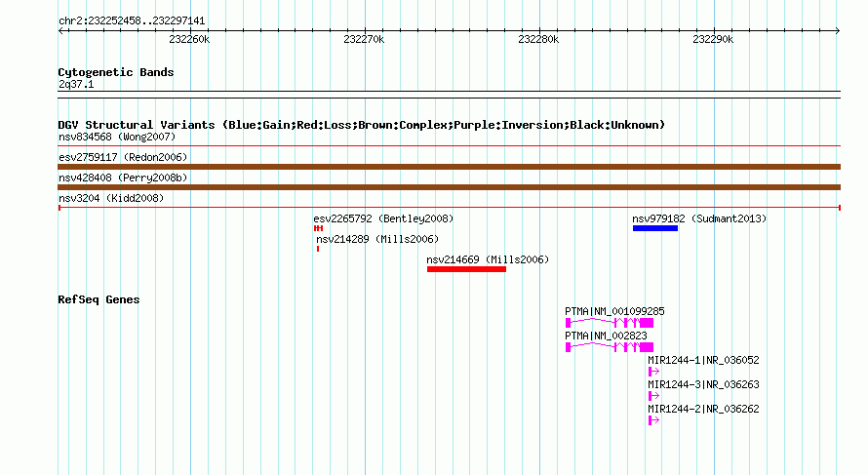Select the PTMA NM_001099285 transcript glyph
The height and width of the screenshot is (475, 868).
click(x=610, y=323)
